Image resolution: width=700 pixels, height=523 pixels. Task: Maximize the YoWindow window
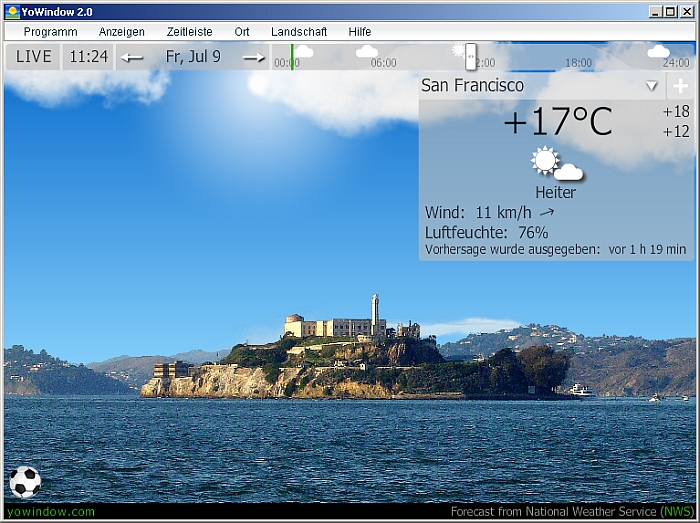click(670, 12)
